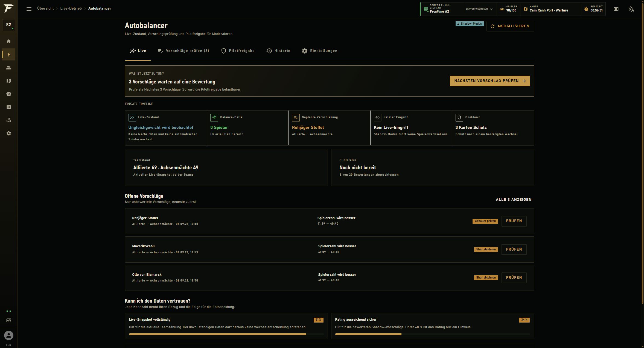This screenshot has height=348, width=644.
Task: Click Alle 3 anzeigen link
Action: 514,199
